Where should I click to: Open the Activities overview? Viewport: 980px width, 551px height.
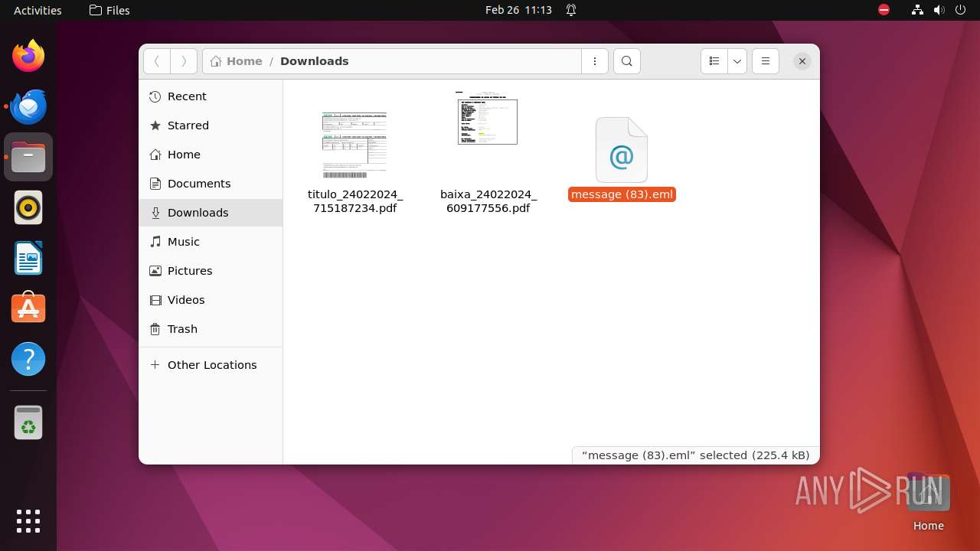pos(38,10)
